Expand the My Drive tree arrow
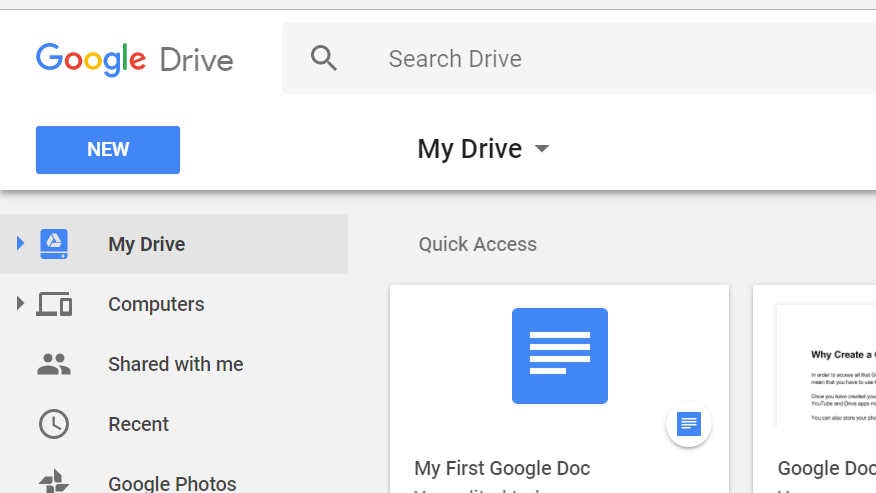 [20, 243]
